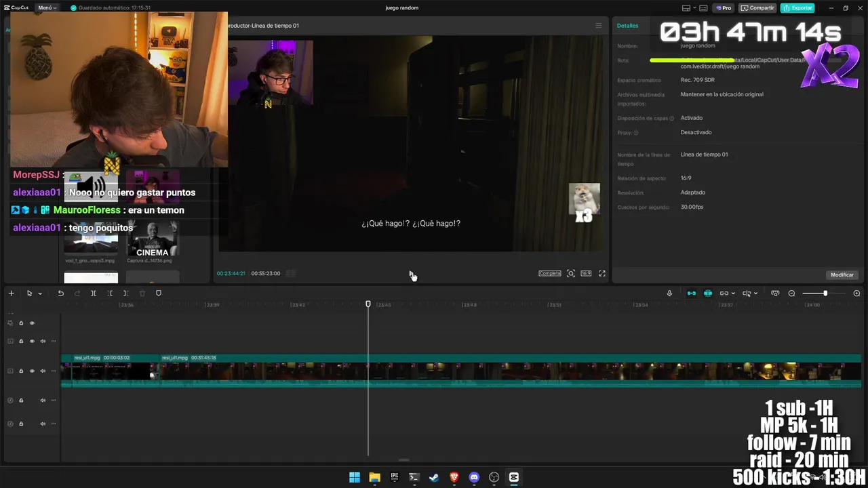Open more options on first audio track
868x488 pixels.
click(54, 401)
